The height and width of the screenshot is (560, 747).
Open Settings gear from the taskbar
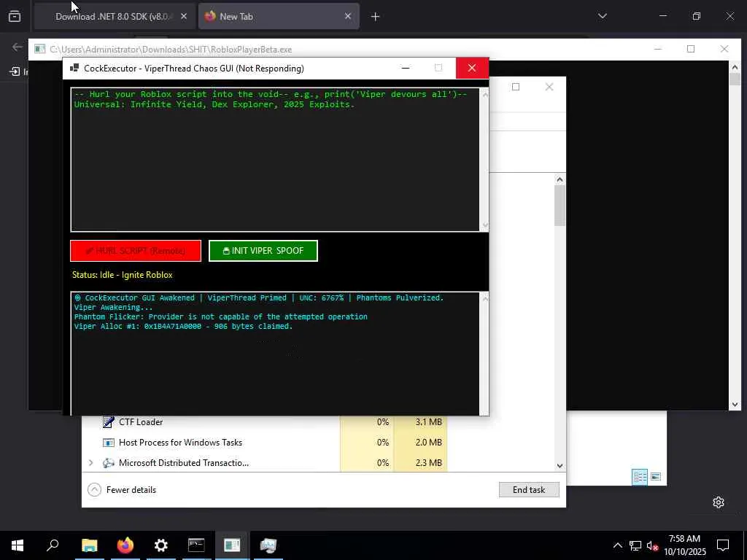point(160,545)
